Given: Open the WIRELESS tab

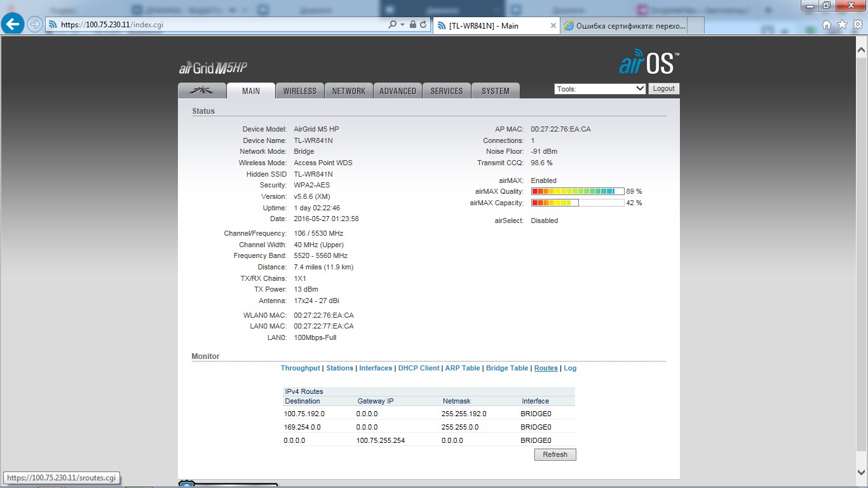Looking at the screenshot, I should click(300, 91).
